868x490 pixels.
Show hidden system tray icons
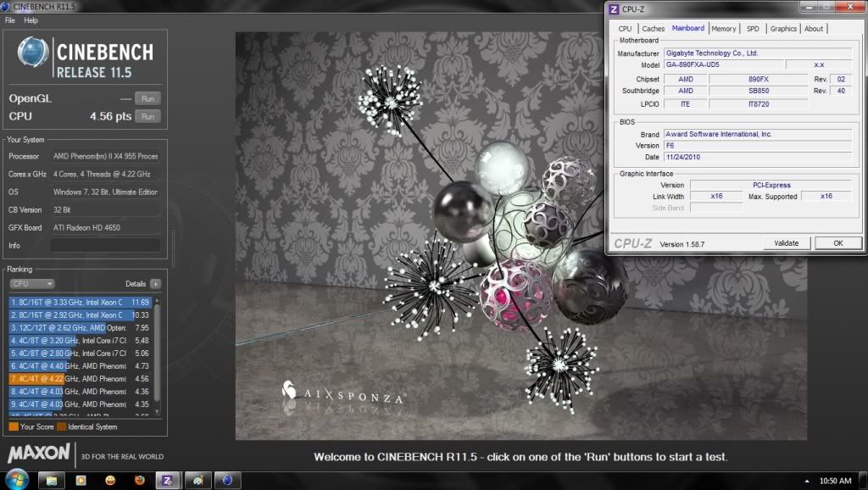point(807,482)
